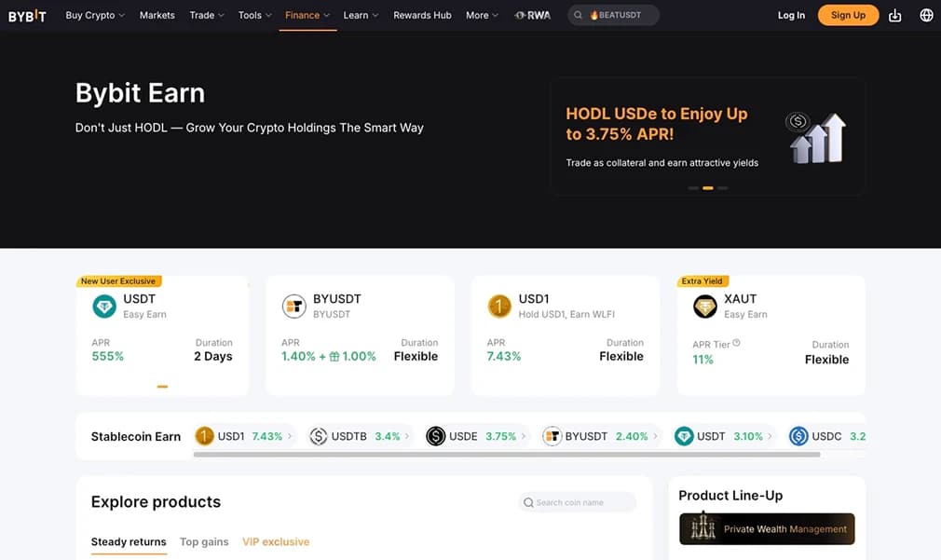Expand the Tools dropdown
The height and width of the screenshot is (560, 941).
[254, 15]
